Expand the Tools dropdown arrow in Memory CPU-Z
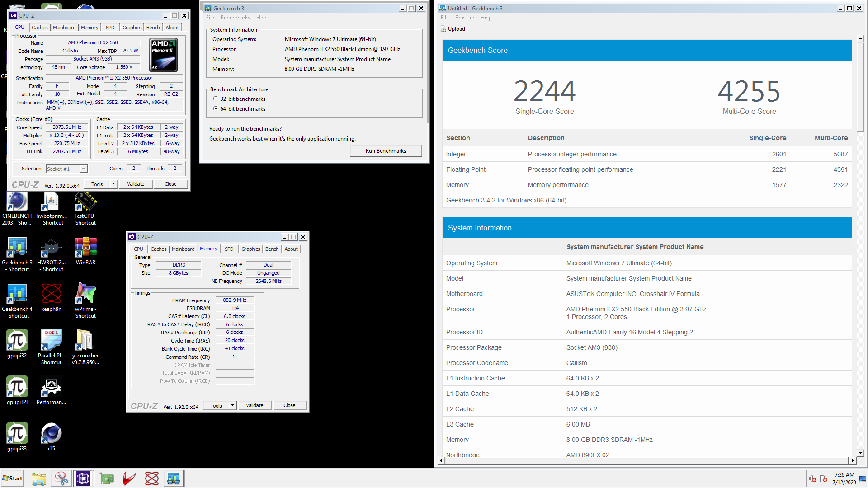Image resolution: width=868 pixels, height=488 pixels. click(233, 405)
